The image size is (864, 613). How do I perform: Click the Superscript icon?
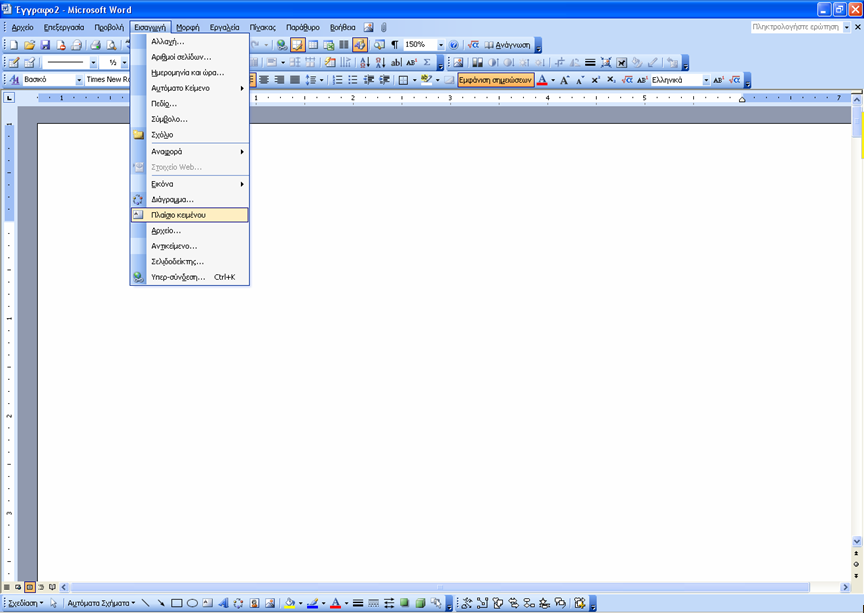tap(595, 80)
